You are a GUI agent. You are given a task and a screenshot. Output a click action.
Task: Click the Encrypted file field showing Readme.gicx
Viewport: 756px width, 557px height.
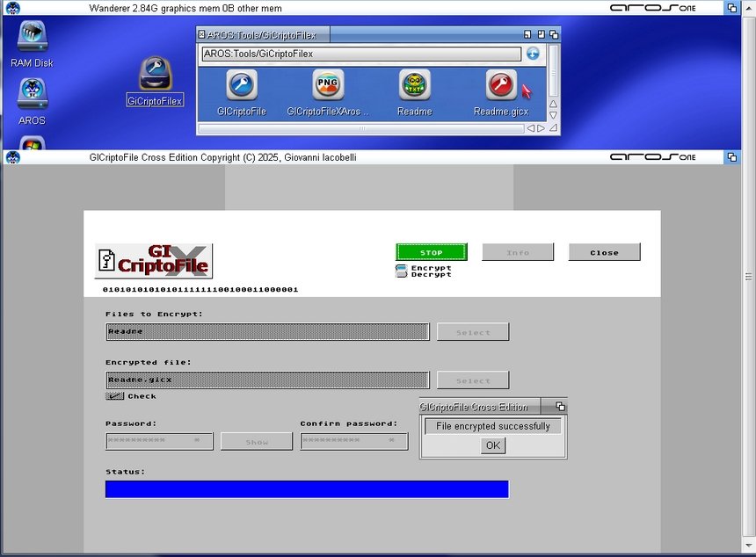[x=267, y=380]
